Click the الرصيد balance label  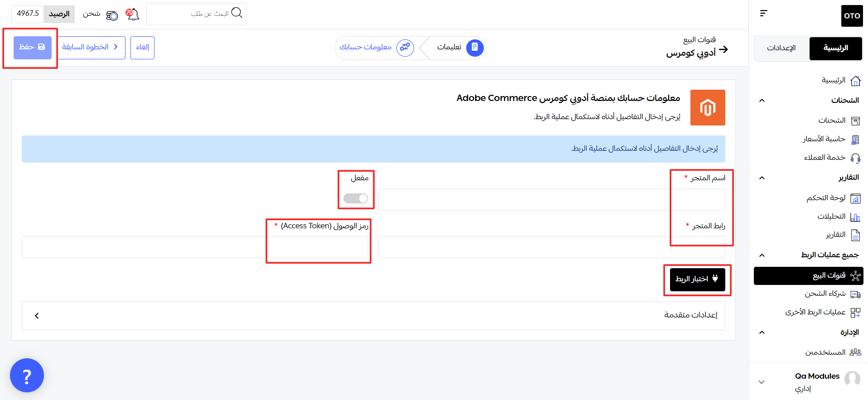click(x=59, y=14)
